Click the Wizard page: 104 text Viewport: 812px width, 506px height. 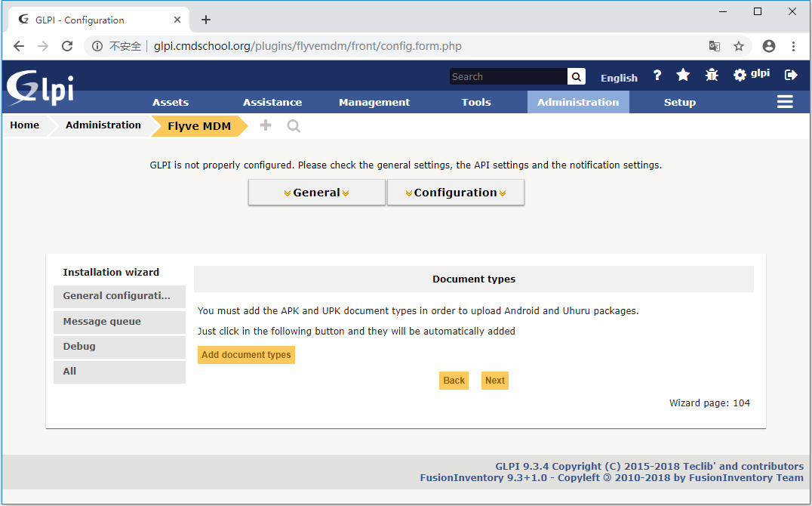pyautogui.click(x=709, y=403)
